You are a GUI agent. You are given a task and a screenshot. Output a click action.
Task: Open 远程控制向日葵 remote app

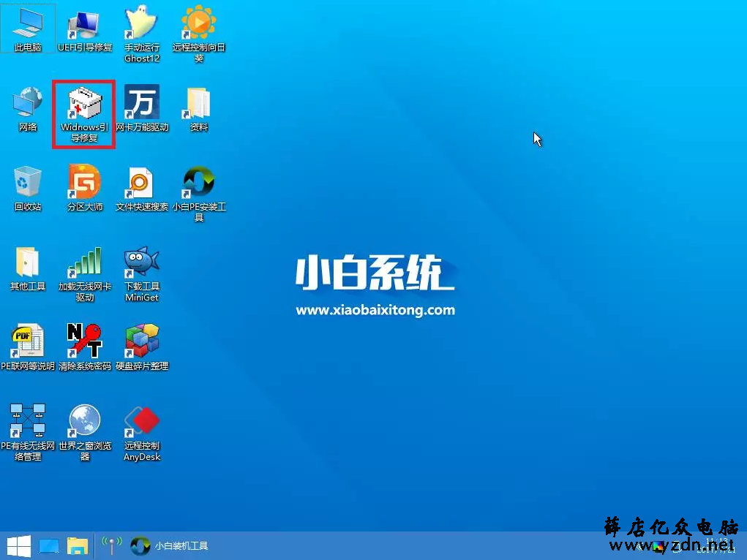[x=199, y=34]
